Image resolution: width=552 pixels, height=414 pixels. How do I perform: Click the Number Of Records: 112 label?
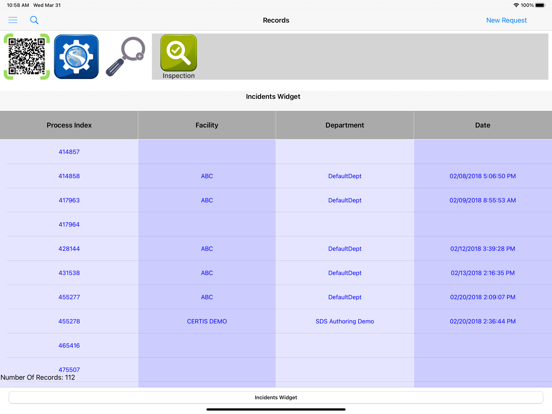[x=38, y=377]
